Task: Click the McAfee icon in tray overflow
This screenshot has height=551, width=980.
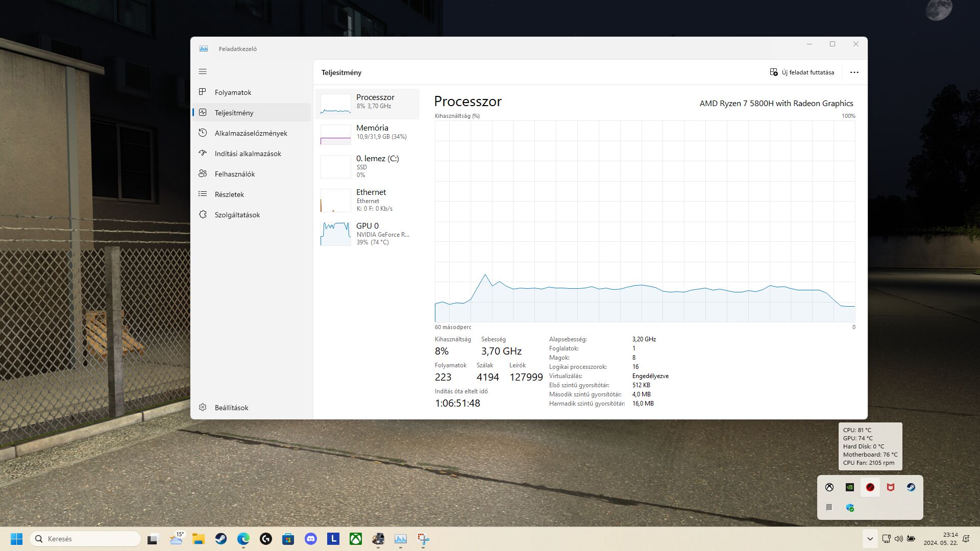Action: [x=890, y=487]
